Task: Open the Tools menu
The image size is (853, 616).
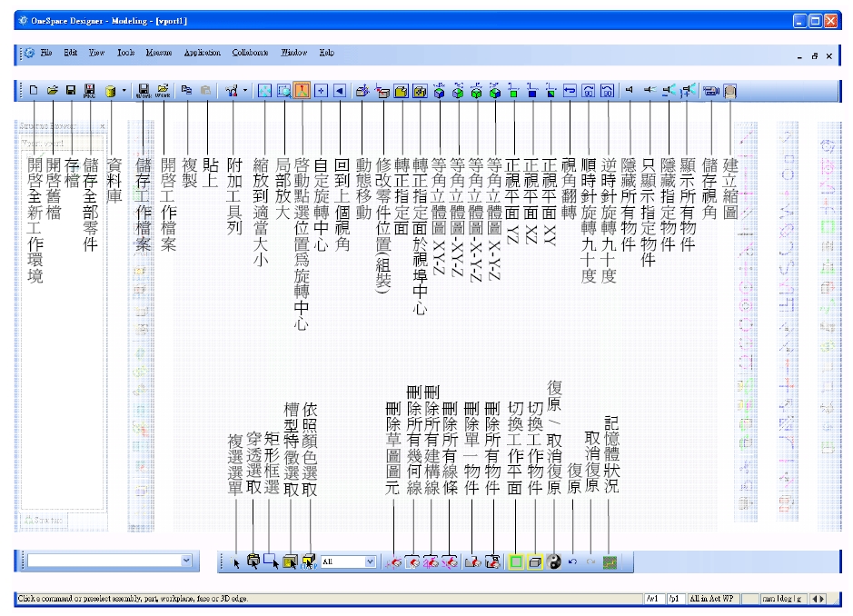Action: click(125, 53)
